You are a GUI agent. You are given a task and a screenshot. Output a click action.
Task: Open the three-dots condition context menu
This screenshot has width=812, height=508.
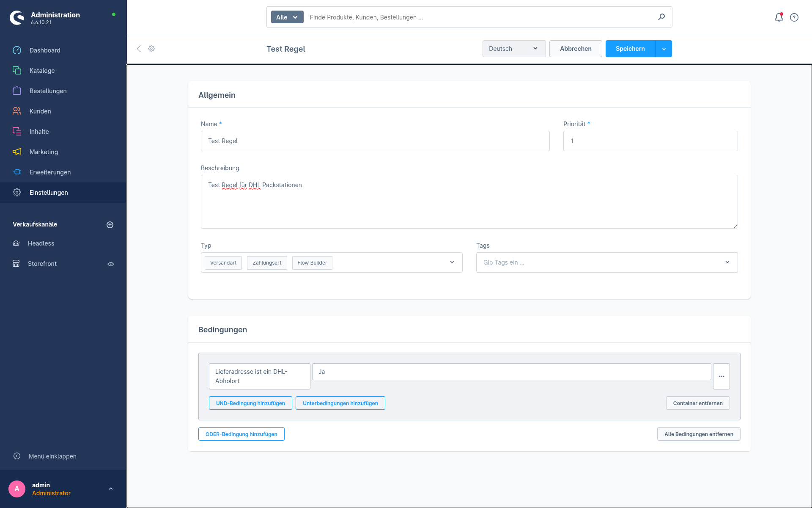721,376
